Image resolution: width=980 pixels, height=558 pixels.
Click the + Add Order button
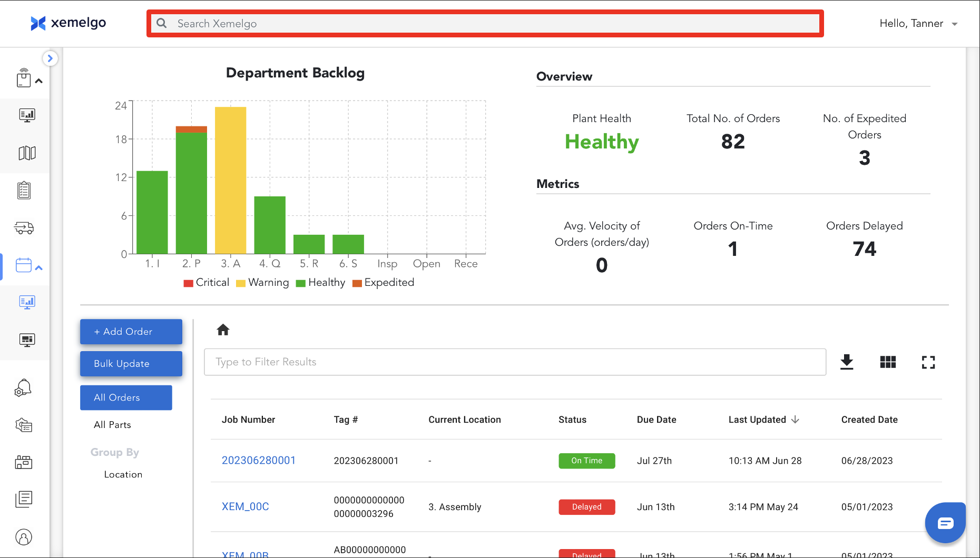[131, 332]
